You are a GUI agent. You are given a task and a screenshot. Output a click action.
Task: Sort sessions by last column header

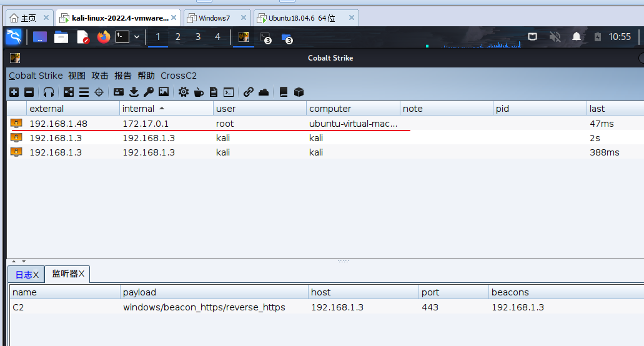[x=615, y=108]
